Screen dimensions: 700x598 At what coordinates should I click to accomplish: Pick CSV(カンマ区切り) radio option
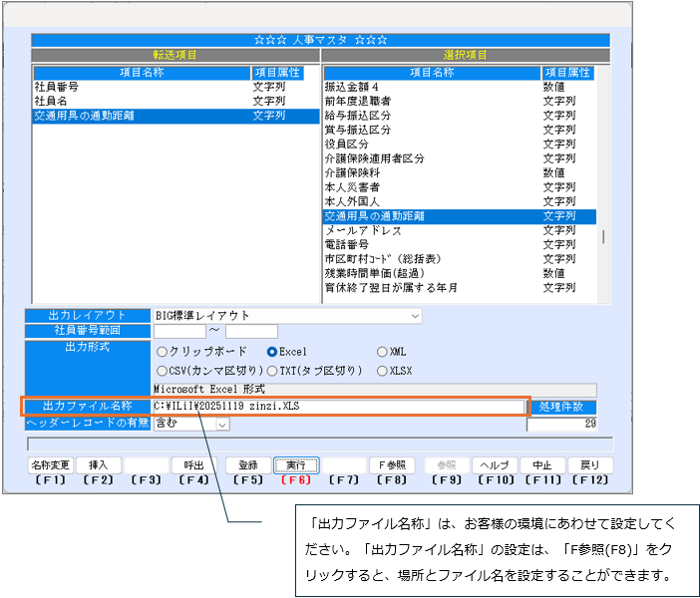pos(162,371)
